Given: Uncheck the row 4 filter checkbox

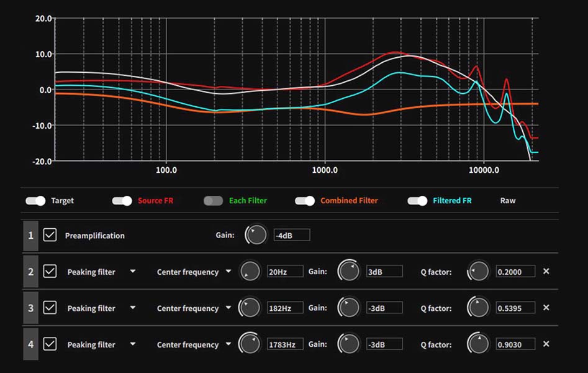Looking at the screenshot, I should 50,344.
